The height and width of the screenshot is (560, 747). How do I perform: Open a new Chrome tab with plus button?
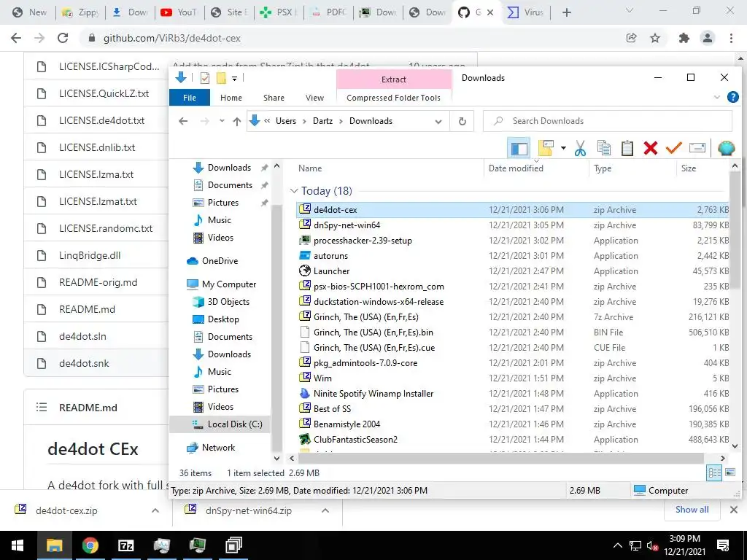tap(566, 12)
